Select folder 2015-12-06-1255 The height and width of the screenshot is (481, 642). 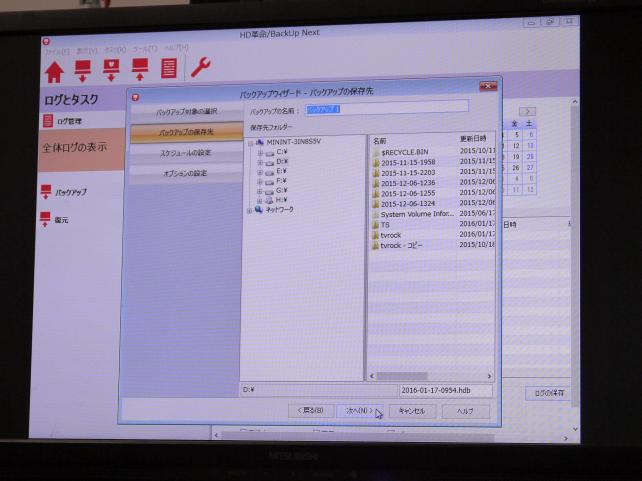(x=408, y=193)
